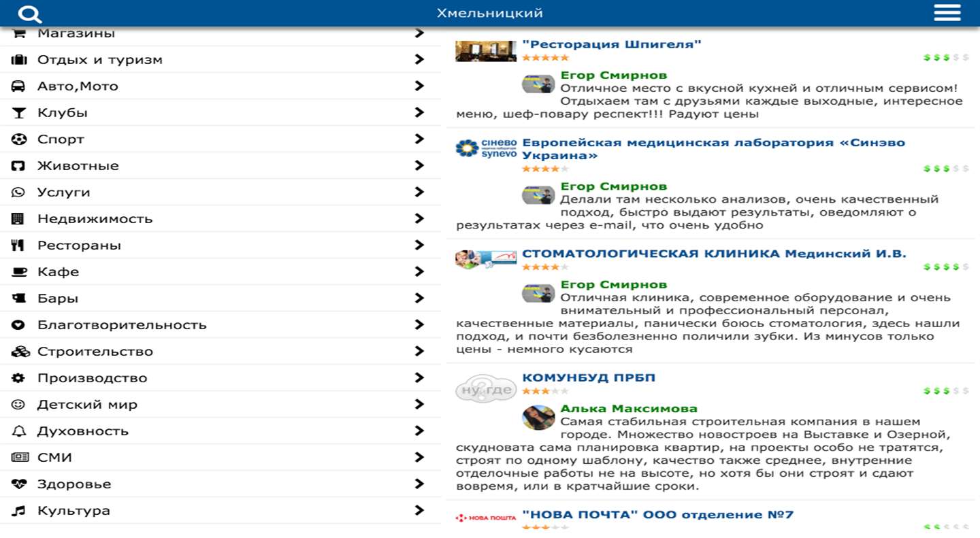
Task: Open the Духовность category
Action: pos(220,431)
